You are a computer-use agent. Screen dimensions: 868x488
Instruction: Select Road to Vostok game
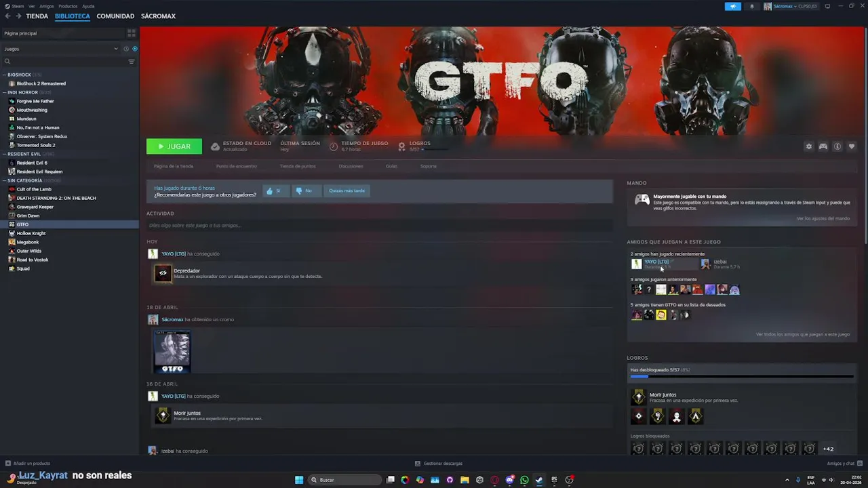33,260
